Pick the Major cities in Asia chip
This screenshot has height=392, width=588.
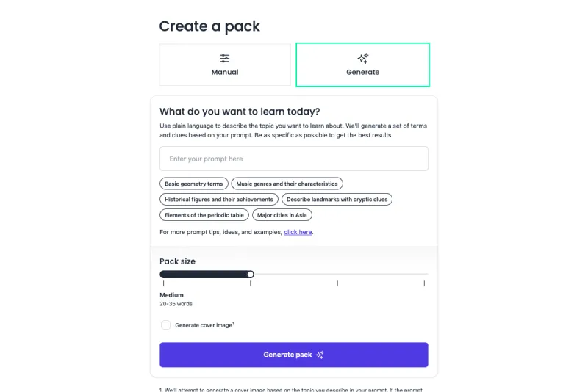click(282, 215)
